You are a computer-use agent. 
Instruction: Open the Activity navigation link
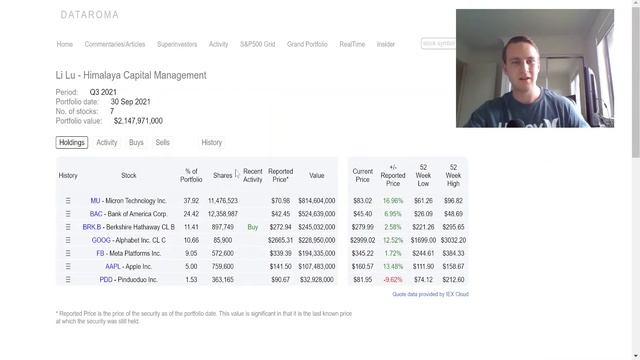(x=218, y=44)
